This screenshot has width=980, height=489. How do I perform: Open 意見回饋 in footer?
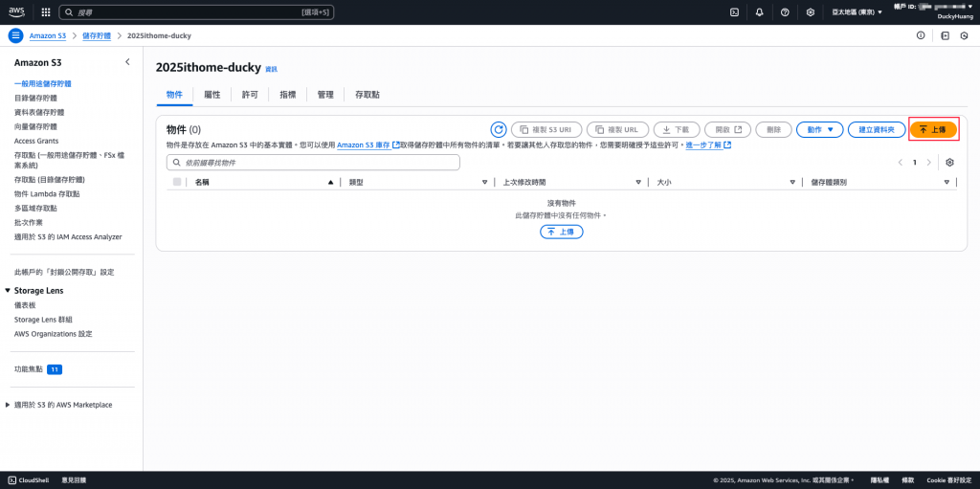(74, 480)
